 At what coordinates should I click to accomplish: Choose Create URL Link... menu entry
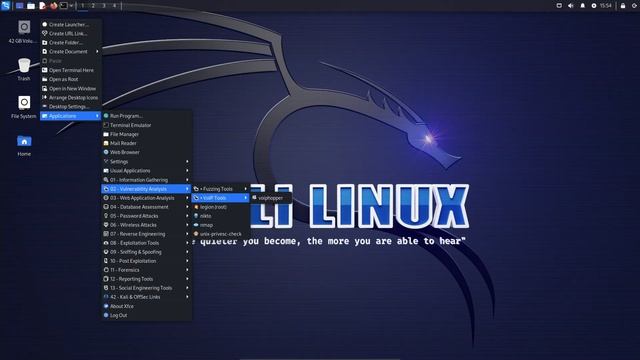[x=71, y=33]
